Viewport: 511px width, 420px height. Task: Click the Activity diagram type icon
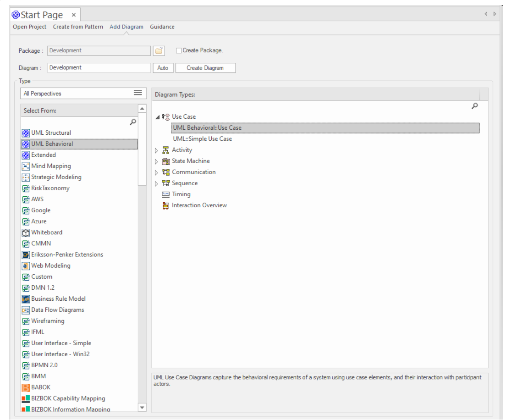(x=165, y=150)
